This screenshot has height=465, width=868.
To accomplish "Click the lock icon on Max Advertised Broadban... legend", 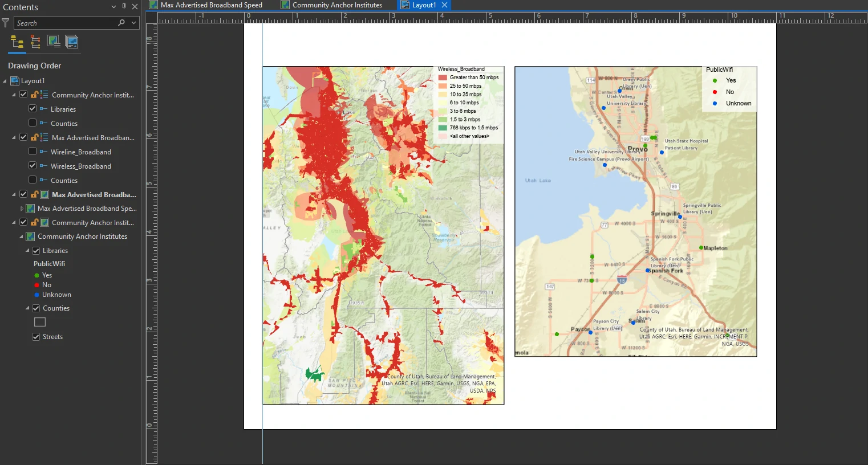I will click(x=35, y=138).
